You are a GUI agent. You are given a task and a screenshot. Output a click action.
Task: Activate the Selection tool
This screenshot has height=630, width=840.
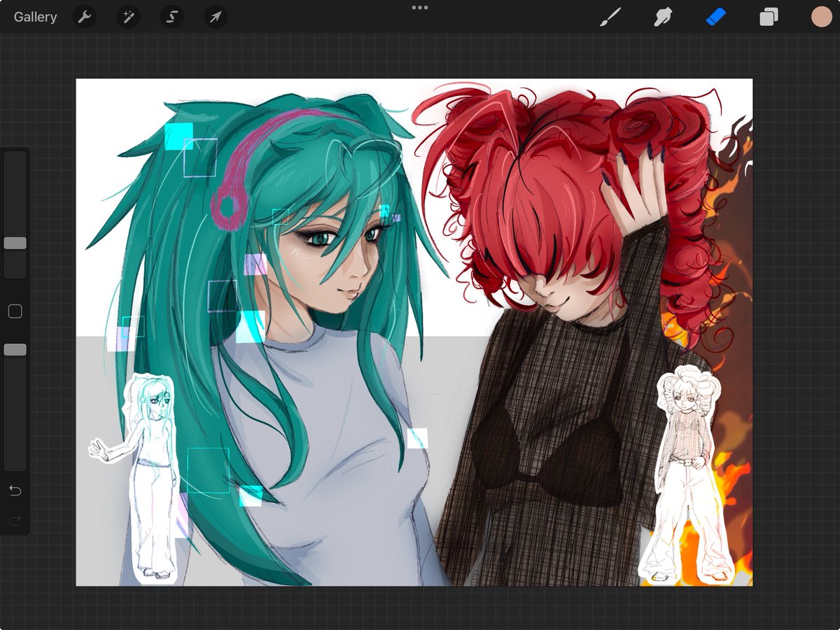171,17
